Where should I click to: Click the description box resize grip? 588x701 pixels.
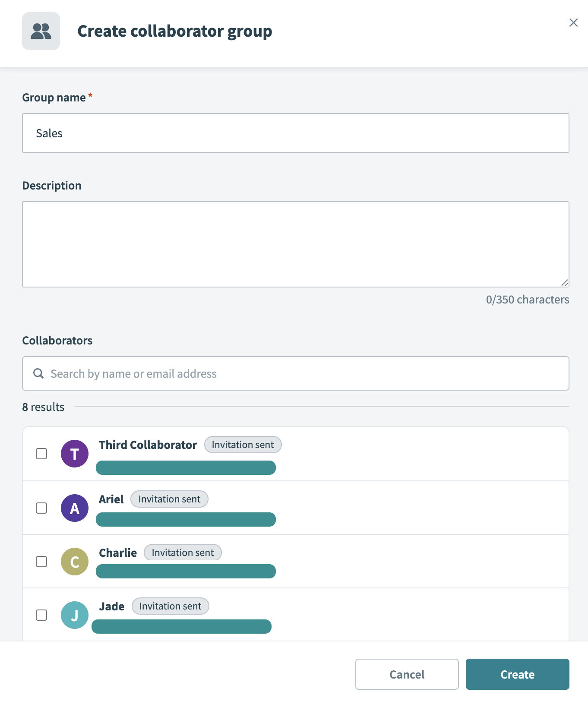click(565, 283)
